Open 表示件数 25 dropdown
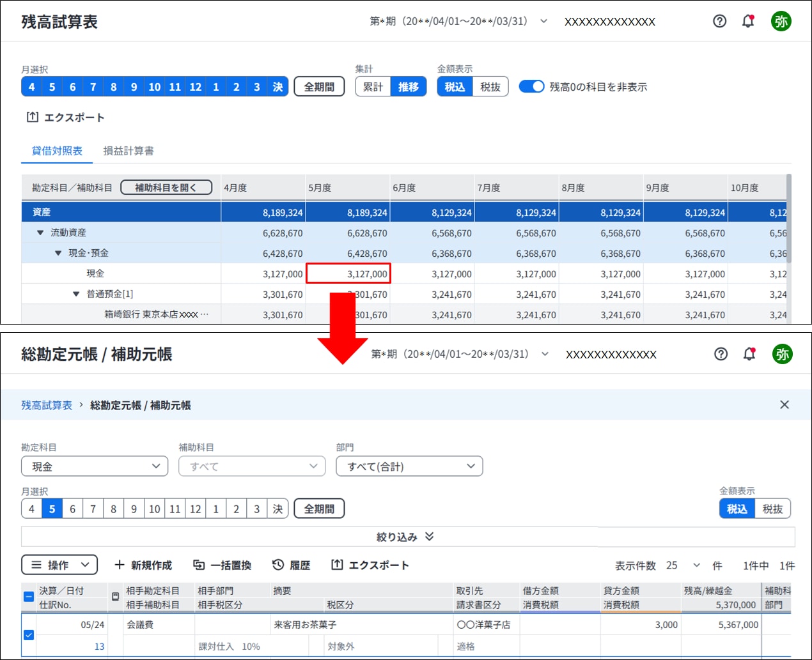The height and width of the screenshot is (660, 812). 683,565
